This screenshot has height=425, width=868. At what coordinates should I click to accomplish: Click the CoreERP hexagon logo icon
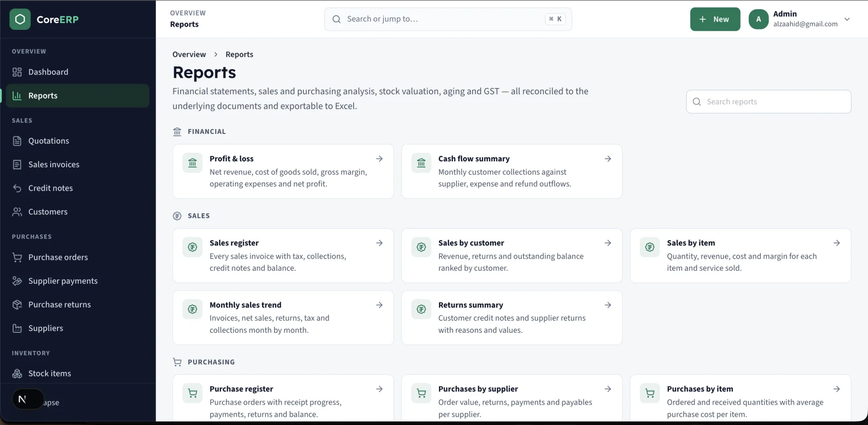coord(20,19)
